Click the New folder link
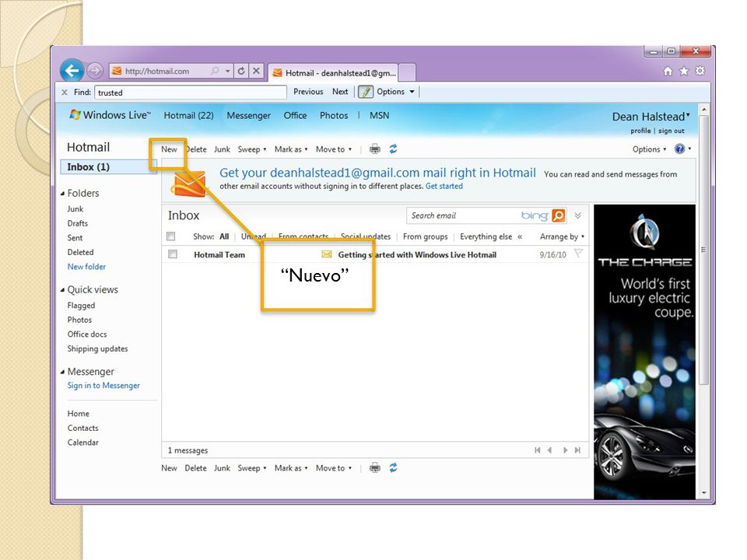Screen dimensions: 747x560 tap(86, 267)
